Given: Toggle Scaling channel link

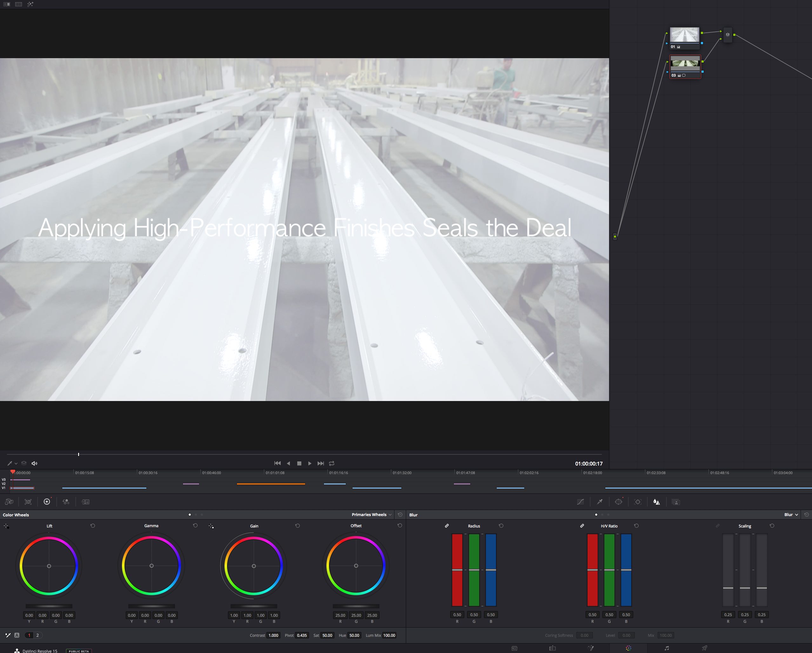Looking at the screenshot, I should (x=717, y=526).
